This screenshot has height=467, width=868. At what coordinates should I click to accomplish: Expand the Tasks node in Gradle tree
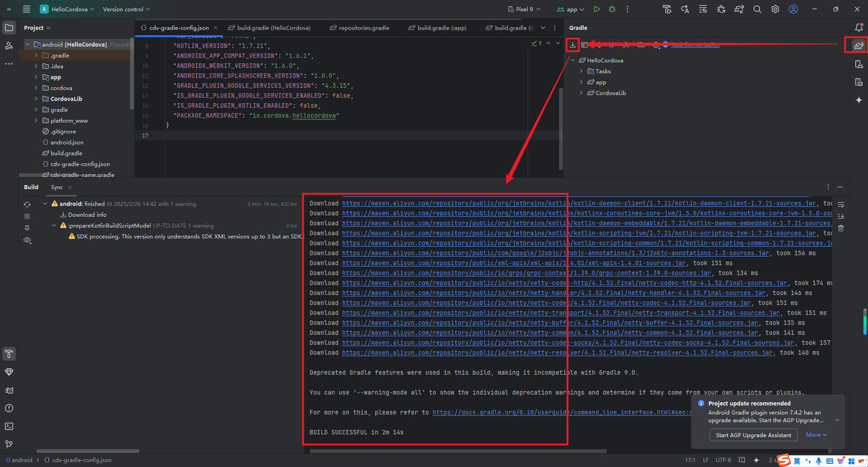coord(581,71)
